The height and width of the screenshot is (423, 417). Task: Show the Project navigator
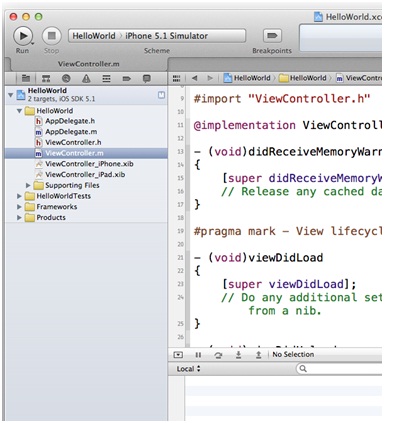pyautogui.click(x=26, y=78)
